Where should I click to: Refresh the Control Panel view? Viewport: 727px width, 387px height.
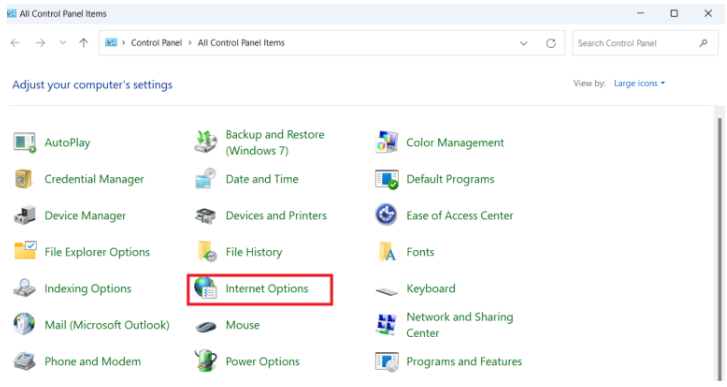[551, 43]
